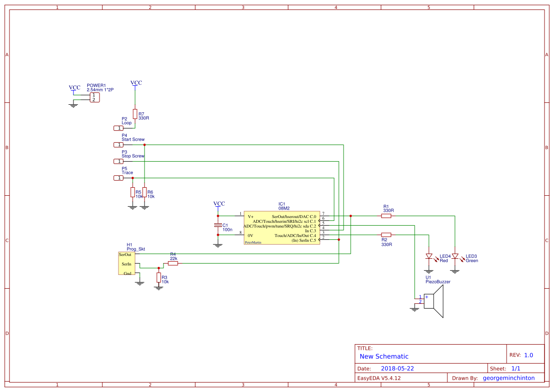The image size is (554, 392).
Task: Click the '2.54mm 1*2P' label text
Action: (100, 90)
